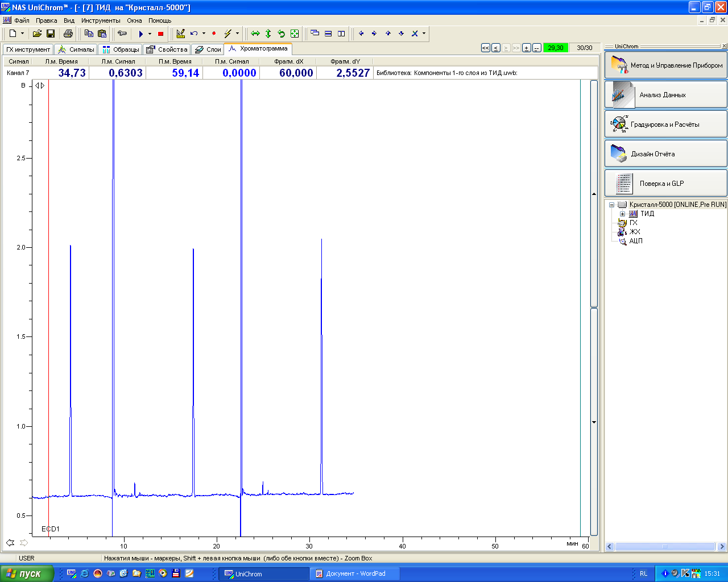Open dropdown arrow beside the new document icon

(22, 34)
